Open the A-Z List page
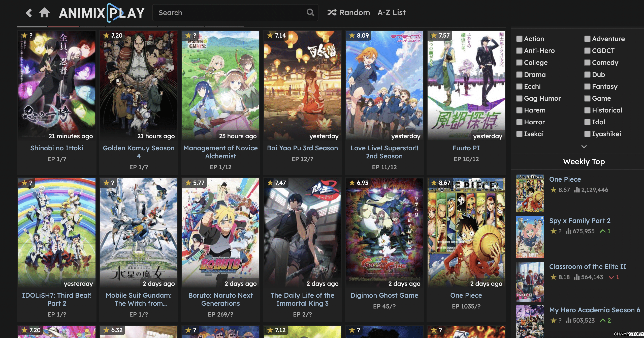The width and height of the screenshot is (644, 338). click(391, 12)
